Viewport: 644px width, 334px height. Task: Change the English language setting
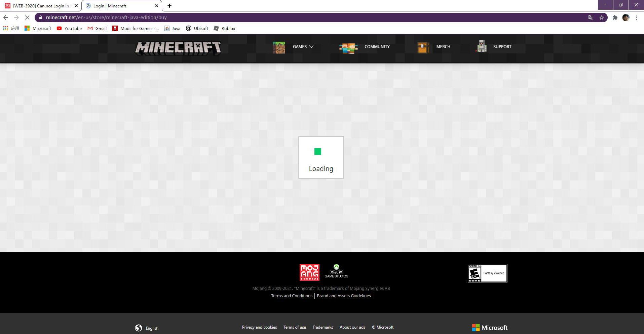pos(152,328)
